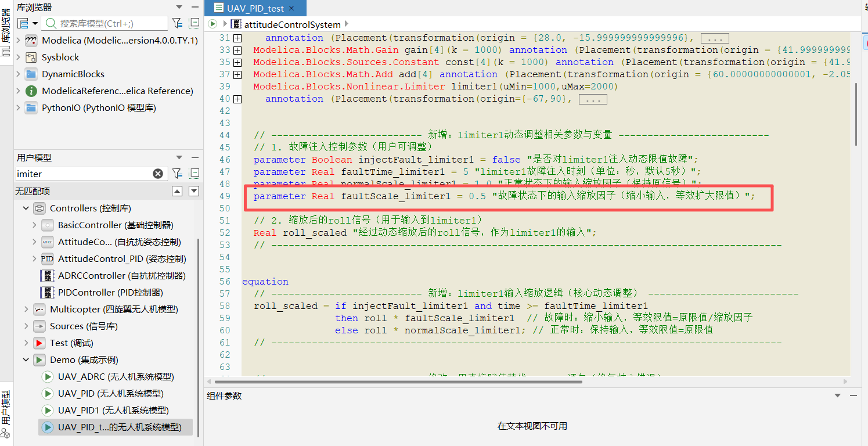The height and width of the screenshot is (446, 868).
Task: Click the Controllers package icon
Action: [39, 208]
